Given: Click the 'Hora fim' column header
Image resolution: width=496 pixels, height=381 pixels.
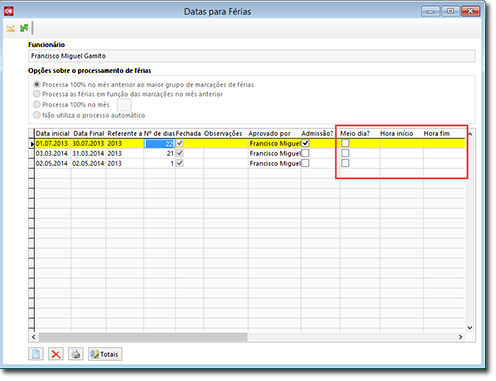Looking at the screenshot, I should coord(444,133).
